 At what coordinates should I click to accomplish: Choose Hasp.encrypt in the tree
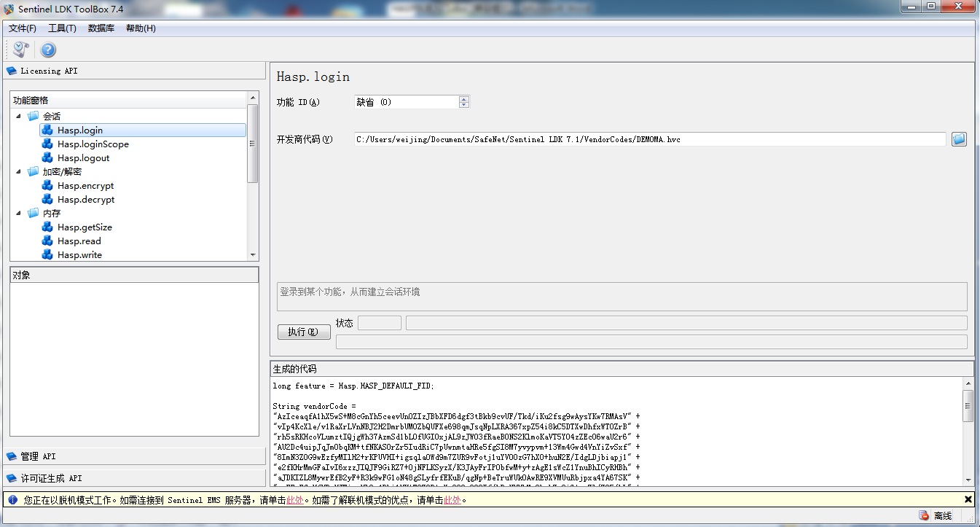[85, 186]
